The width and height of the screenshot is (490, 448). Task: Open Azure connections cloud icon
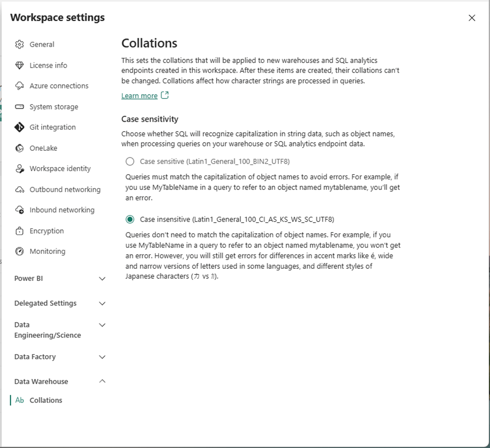click(x=20, y=86)
